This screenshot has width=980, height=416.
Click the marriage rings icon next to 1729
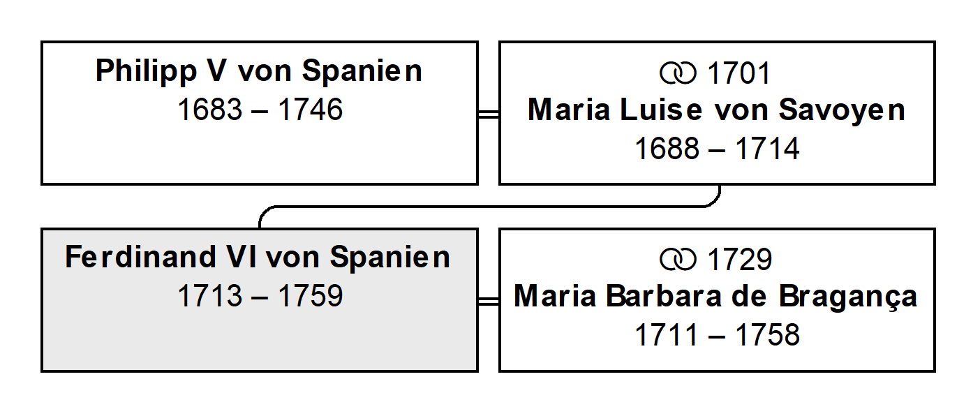(678, 260)
